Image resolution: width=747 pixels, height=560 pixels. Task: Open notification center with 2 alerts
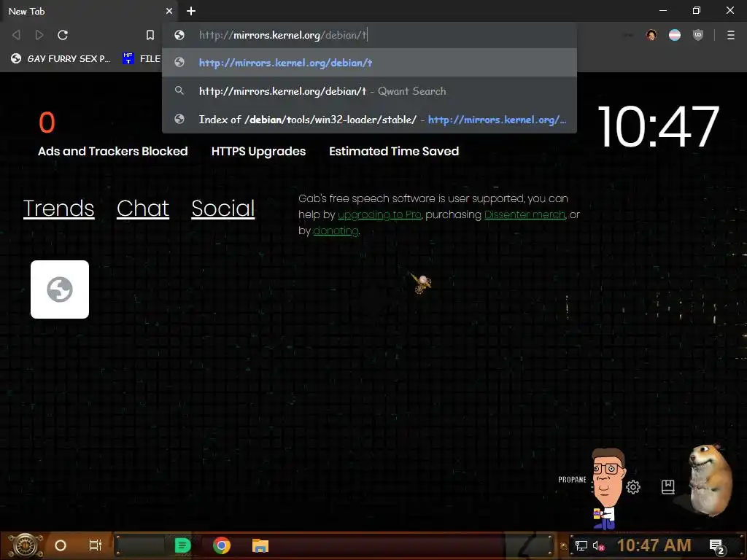click(x=717, y=547)
